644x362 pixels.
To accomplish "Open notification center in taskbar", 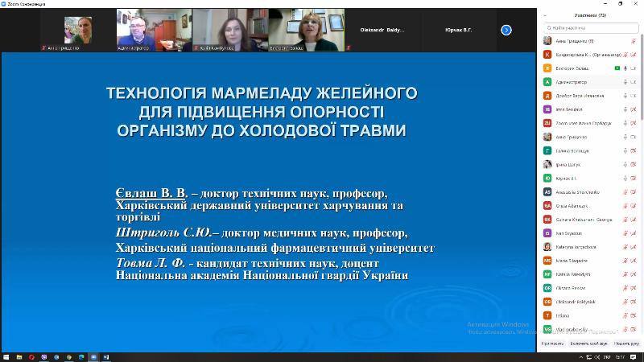I will point(634,357).
